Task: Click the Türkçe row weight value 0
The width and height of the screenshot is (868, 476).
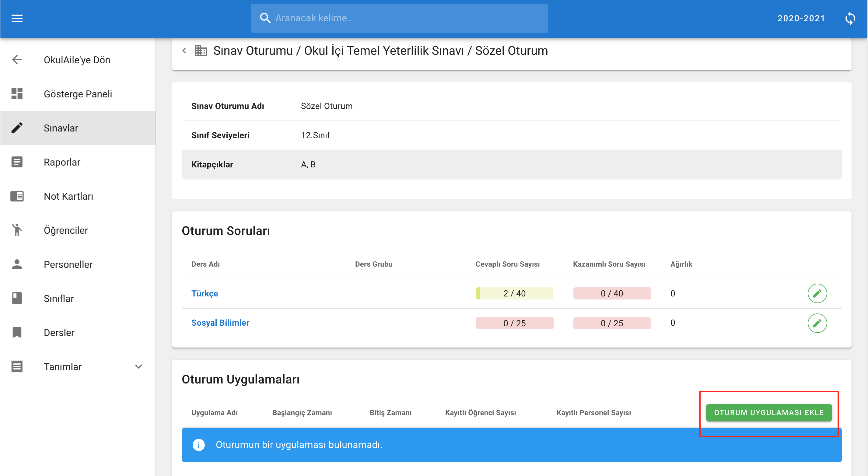Action: click(x=673, y=293)
